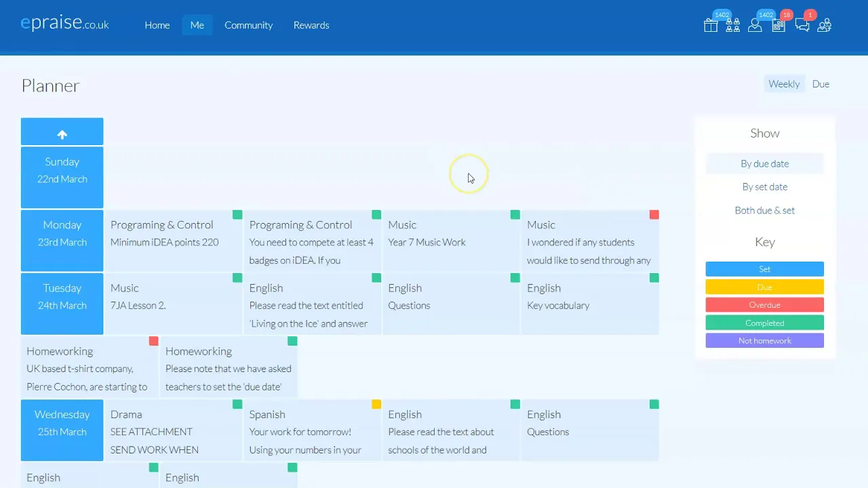Click red overdue square on 'UK based t-shirt' card
Image resolution: width=868 pixels, height=488 pixels.
pos(154,341)
